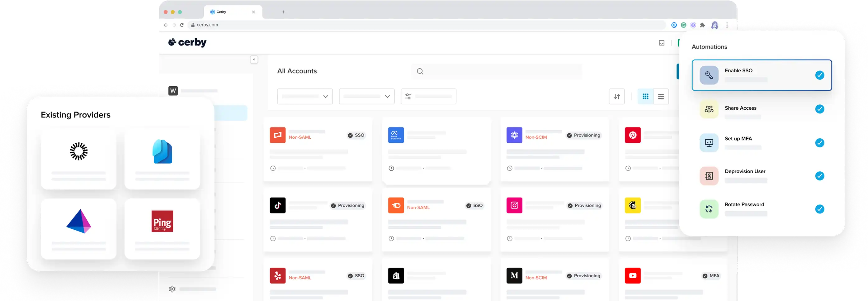Screen dimensions: 868x301
Task: Toggle the Rotate Password checkmark
Action: (x=819, y=209)
